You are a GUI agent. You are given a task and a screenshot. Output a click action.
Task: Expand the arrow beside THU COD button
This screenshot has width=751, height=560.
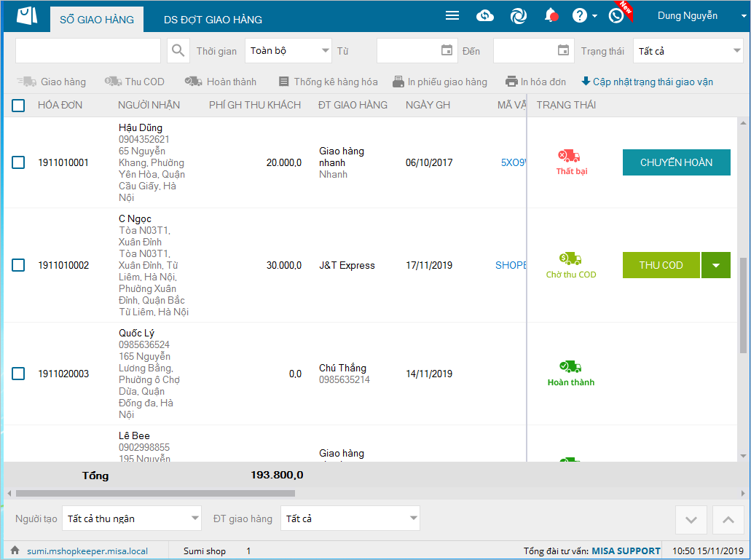pos(715,265)
